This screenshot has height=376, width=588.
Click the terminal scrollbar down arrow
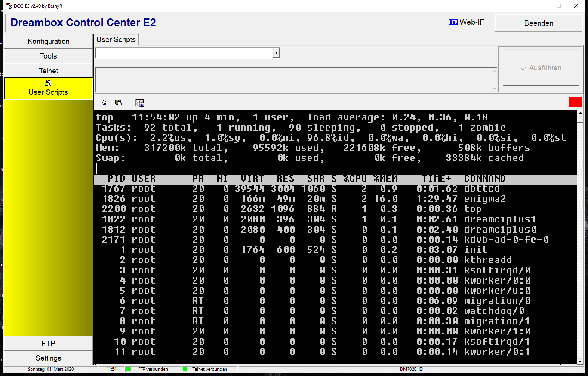tap(580, 361)
